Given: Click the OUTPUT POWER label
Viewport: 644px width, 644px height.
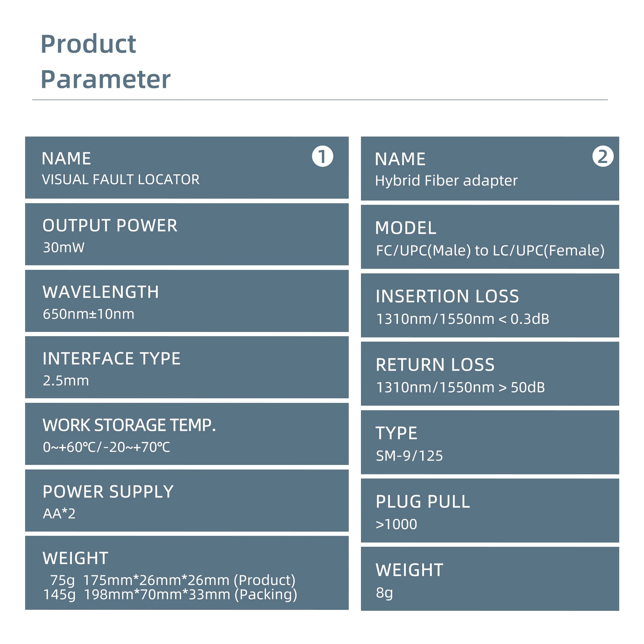Looking at the screenshot, I should pos(110,226).
